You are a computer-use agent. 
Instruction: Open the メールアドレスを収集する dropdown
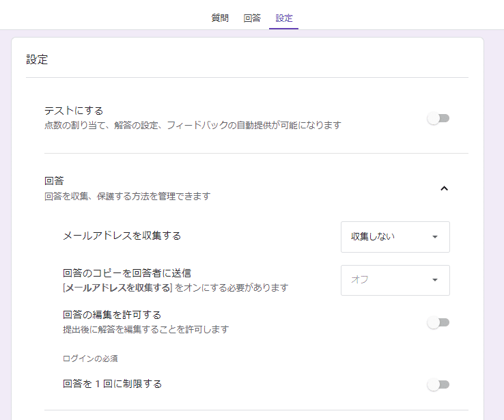[x=395, y=237]
